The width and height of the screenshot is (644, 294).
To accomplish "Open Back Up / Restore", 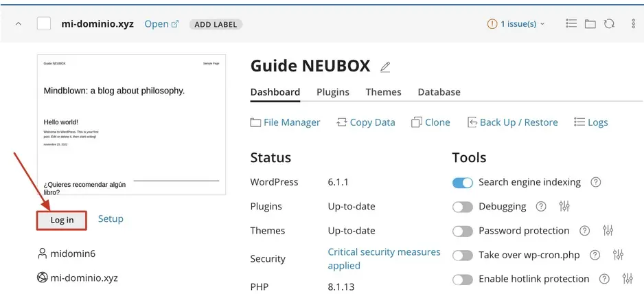I will [x=519, y=122].
